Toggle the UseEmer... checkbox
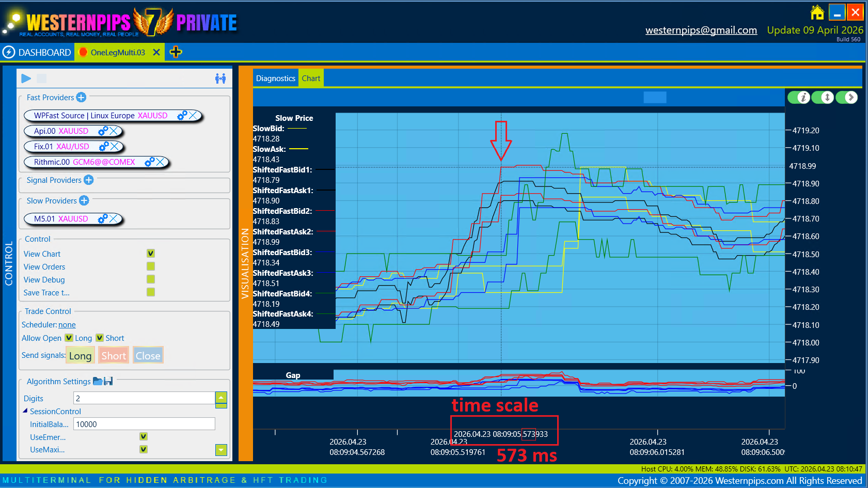Image resolution: width=868 pixels, height=488 pixels. [144, 437]
